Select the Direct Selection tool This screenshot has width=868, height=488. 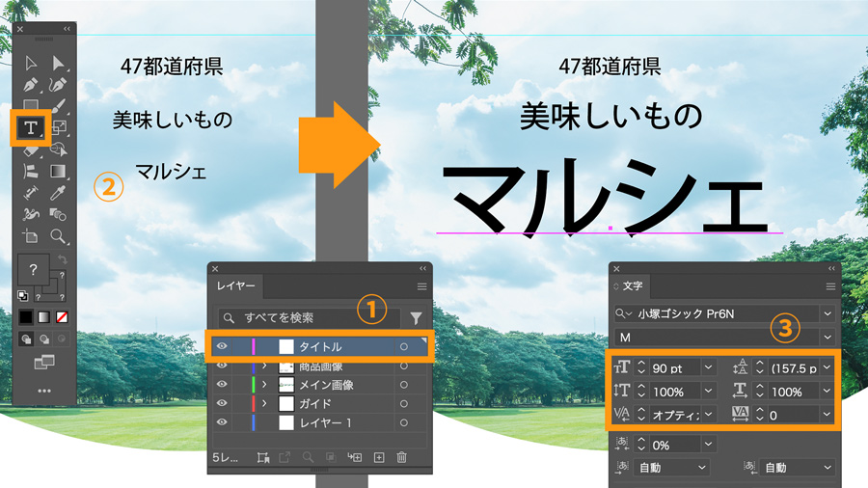pos(58,63)
